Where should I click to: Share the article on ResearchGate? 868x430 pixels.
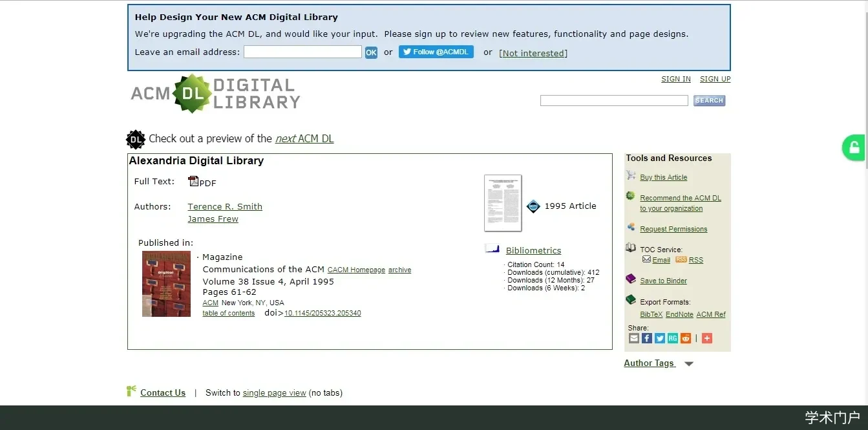coord(673,338)
